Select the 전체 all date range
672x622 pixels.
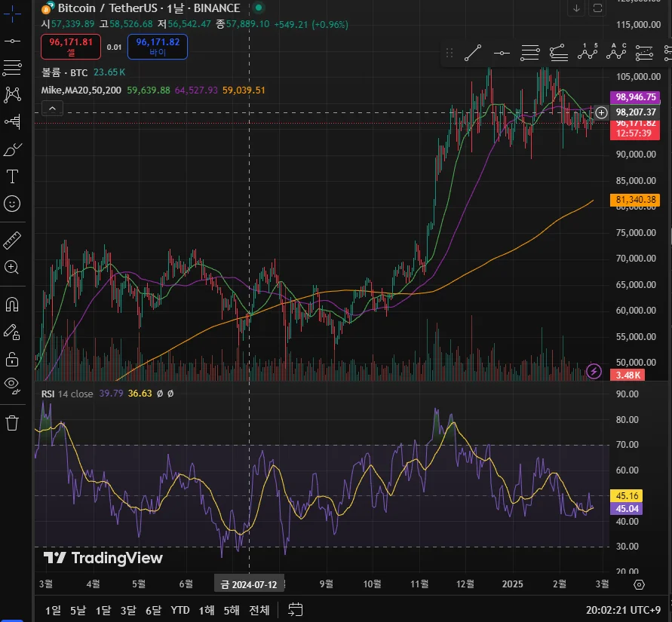[x=259, y=610]
